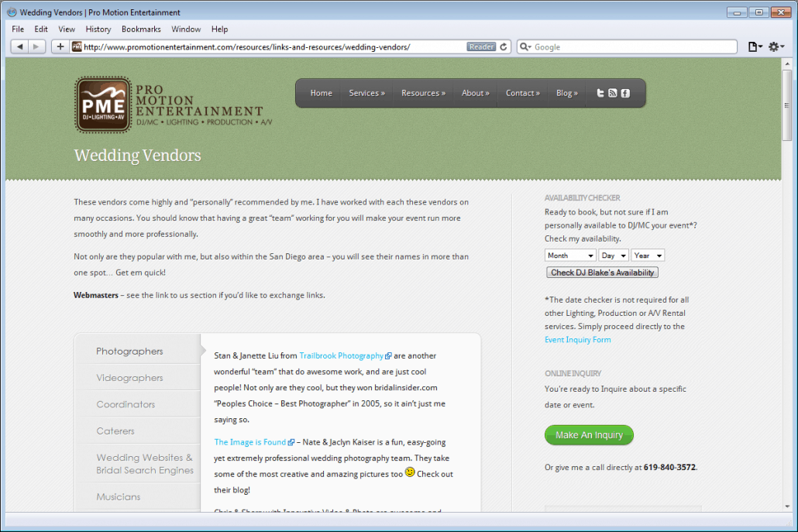Toggle the Reader view button
Screen dimensions: 798x532
tap(481, 46)
